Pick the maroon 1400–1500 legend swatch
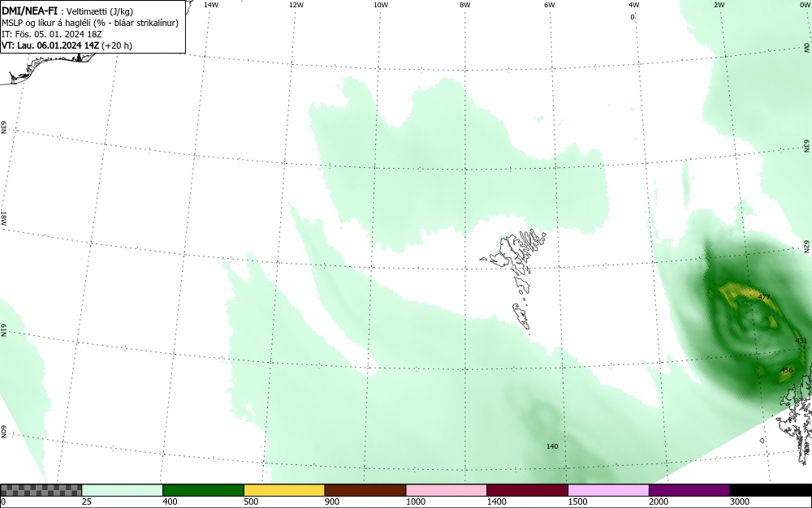Screen dimensions: 812x508 point(527,490)
